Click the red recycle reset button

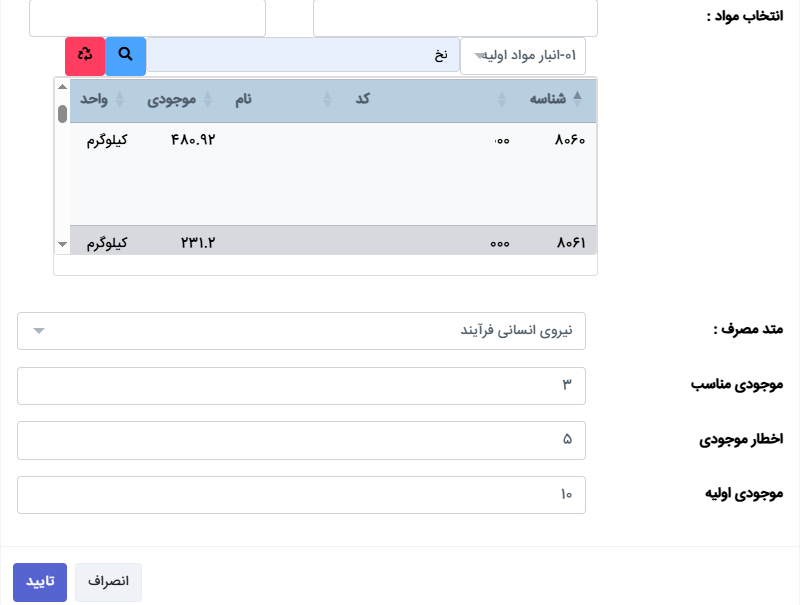point(85,55)
